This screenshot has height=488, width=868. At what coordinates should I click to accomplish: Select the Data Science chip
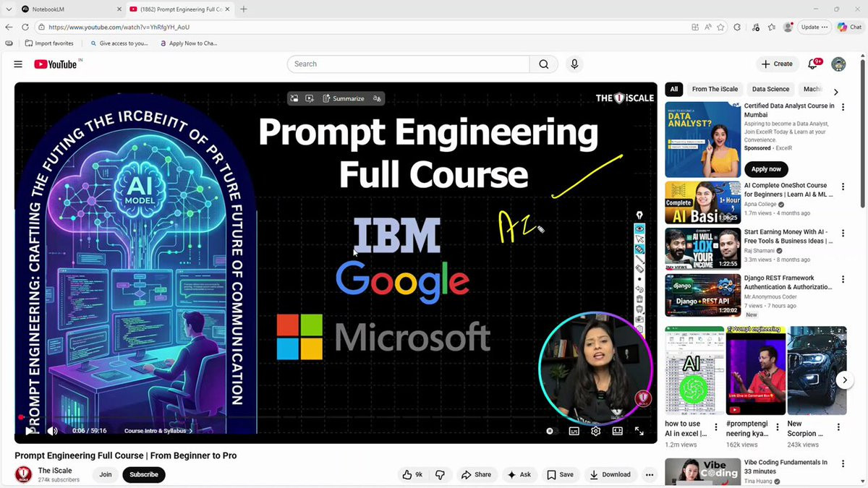pyautogui.click(x=770, y=89)
